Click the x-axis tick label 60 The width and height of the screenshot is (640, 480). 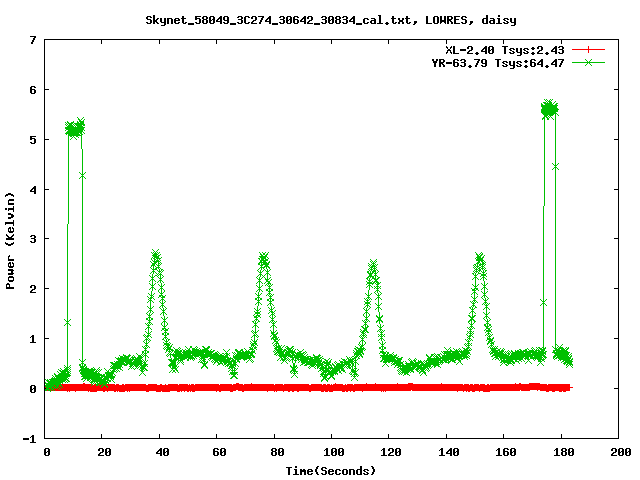[219, 452]
